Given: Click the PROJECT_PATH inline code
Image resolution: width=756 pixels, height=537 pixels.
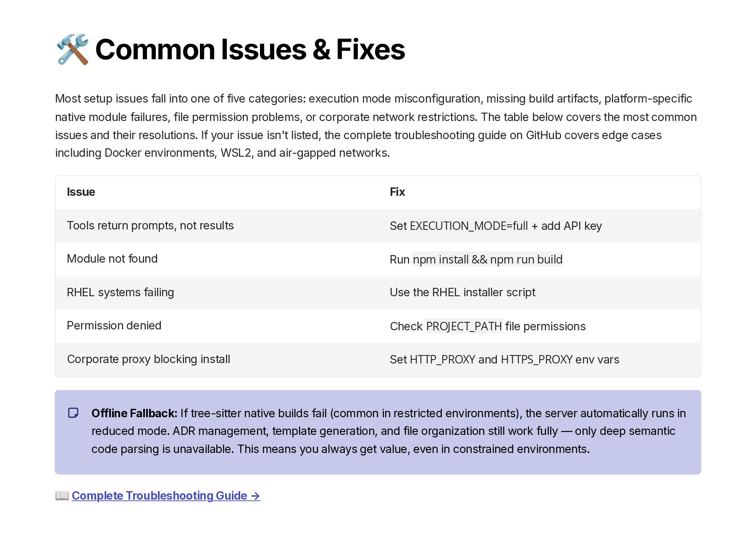Looking at the screenshot, I should click(x=464, y=326).
